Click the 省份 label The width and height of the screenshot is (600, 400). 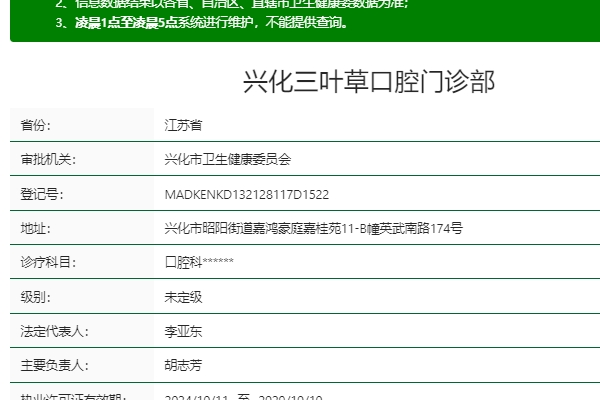coord(36,125)
